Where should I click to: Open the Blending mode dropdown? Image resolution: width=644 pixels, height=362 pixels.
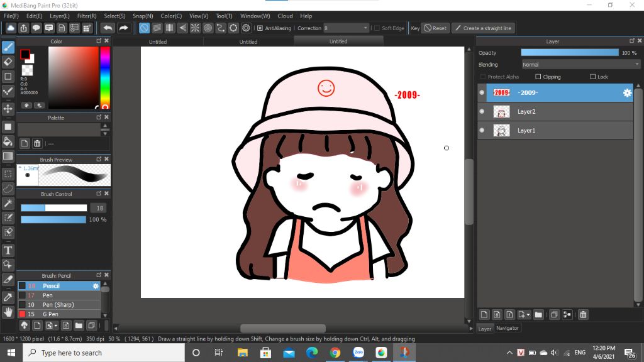coord(580,65)
